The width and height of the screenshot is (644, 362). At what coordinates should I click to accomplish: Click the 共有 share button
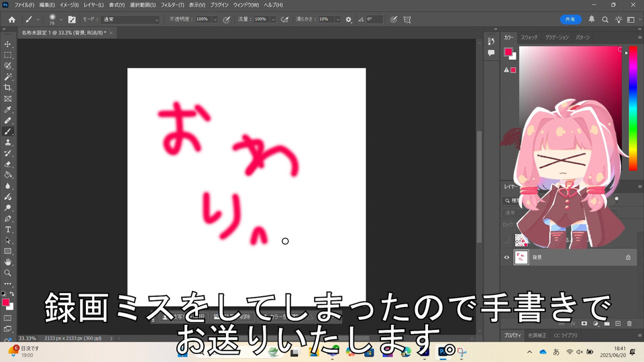[570, 19]
